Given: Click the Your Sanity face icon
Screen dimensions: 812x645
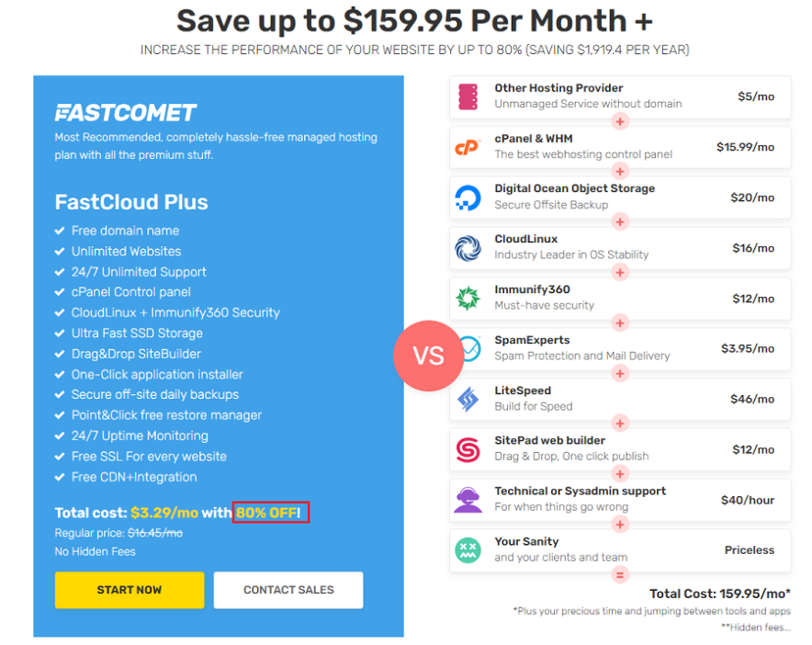Looking at the screenshot, I should pyautogui.click(x=468, y=550).
